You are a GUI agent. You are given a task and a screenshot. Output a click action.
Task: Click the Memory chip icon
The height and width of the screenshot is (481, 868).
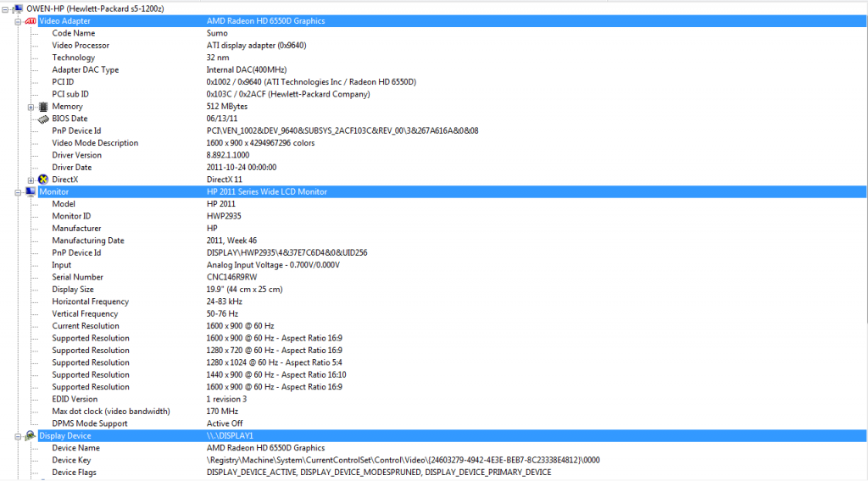[43, 107]
